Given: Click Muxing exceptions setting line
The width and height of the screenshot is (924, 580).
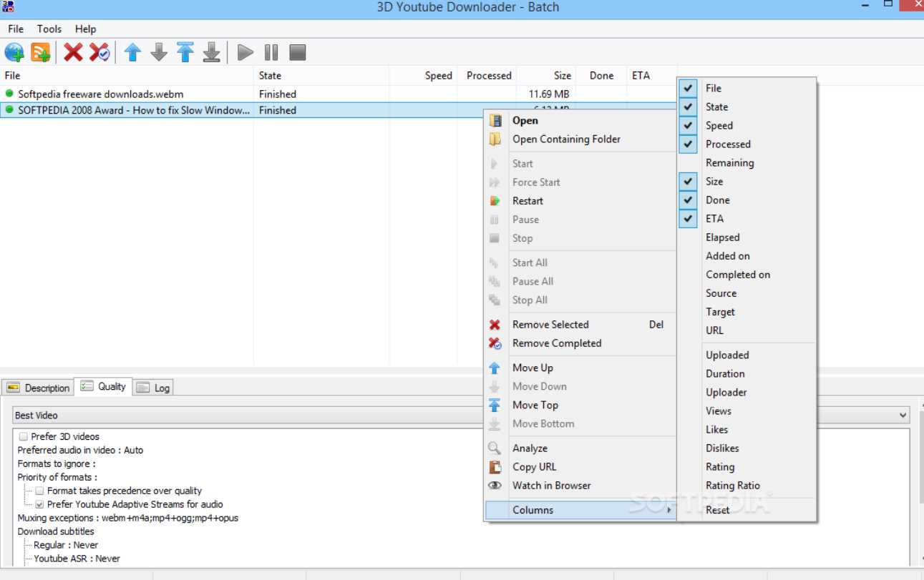Looking at the screenshot, I should (127, 518).
